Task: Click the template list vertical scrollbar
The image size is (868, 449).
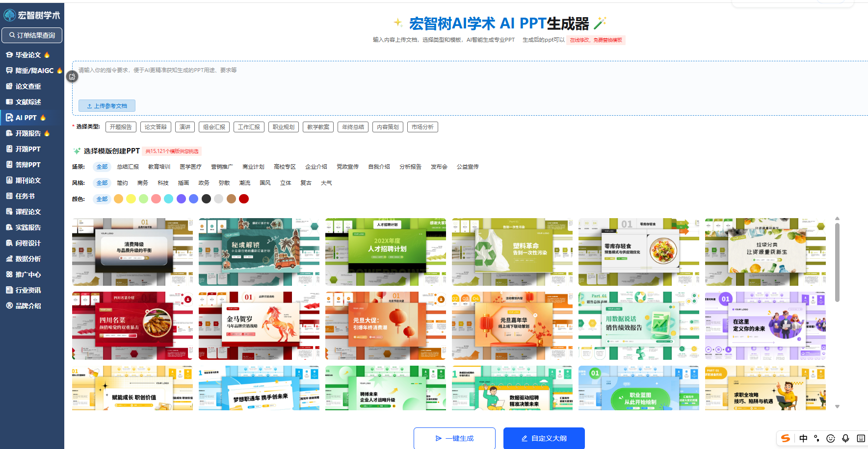Action: [x=837, y=262]
